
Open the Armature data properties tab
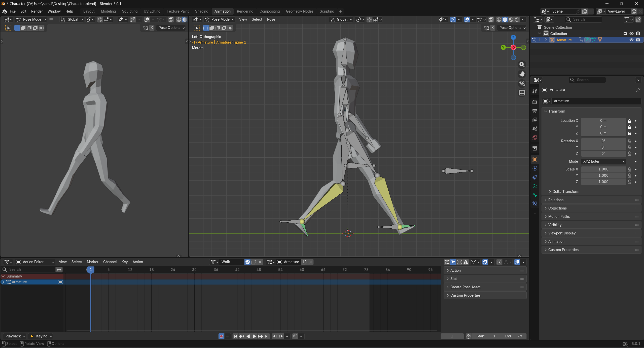pyautogui.click(x=535, y=186)
